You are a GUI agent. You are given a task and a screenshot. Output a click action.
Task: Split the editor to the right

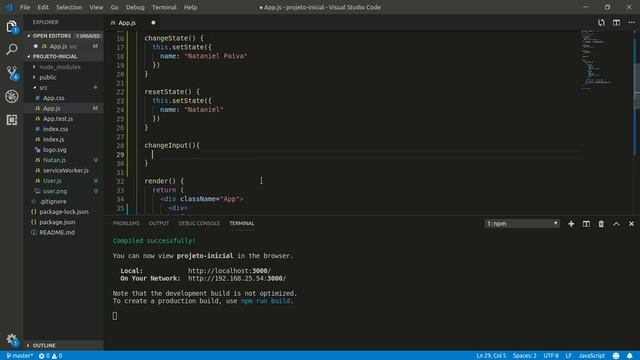(616, 22)
